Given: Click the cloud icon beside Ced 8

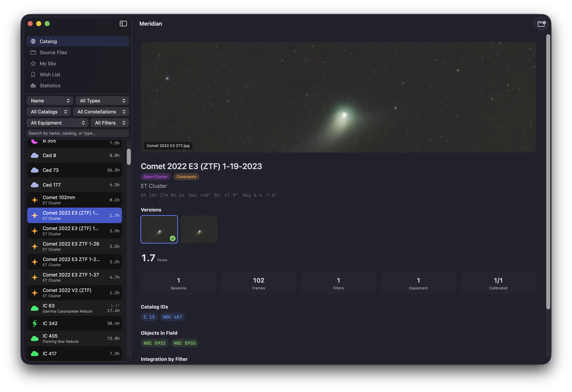Looking at the screenshot, I should (x=35, y=155).
